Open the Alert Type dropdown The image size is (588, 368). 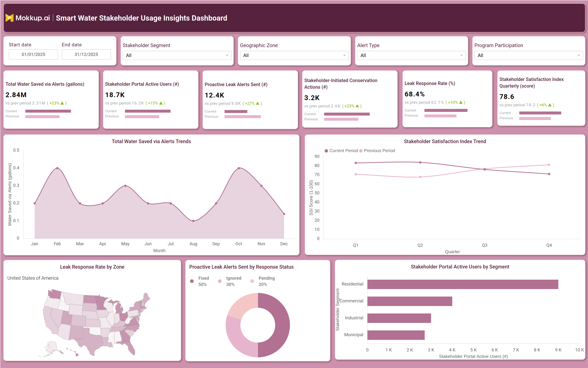tap(411, 56)
